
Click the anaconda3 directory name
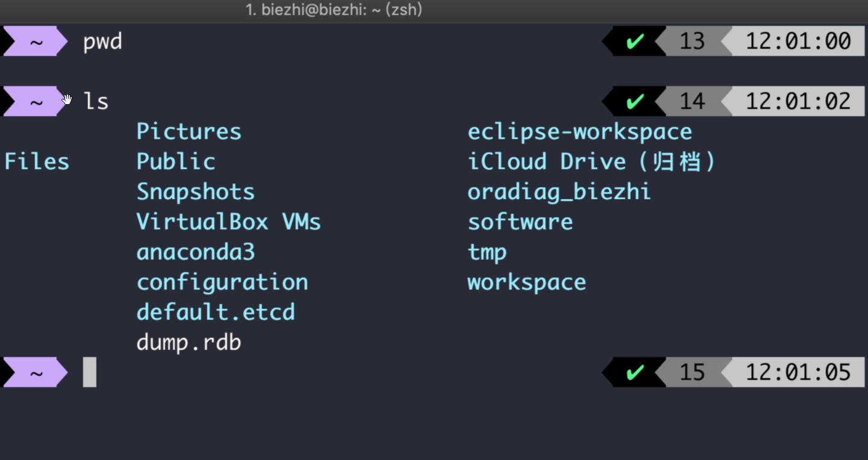click(196, 252)
